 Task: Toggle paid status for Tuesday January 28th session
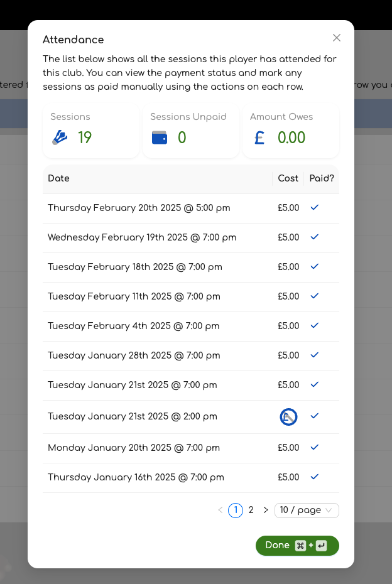point(315,355)
